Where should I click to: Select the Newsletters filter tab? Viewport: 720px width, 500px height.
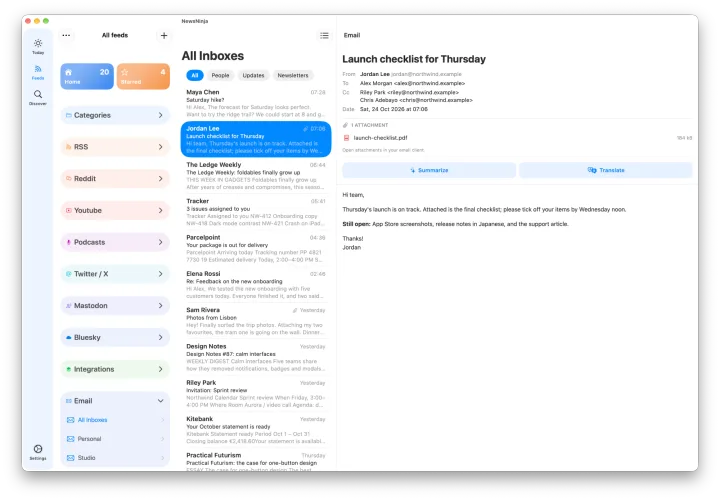[293, 75]
